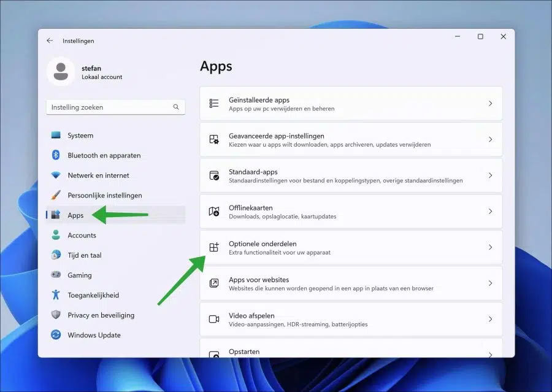Open Optionele onderdelen chevron arrow
552x392 pixels.
click(491, 247)
